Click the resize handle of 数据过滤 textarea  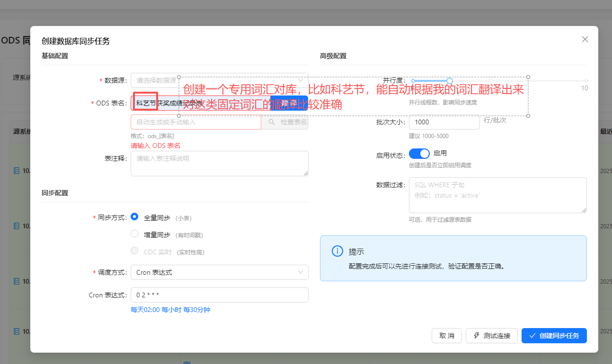[584, 210]
